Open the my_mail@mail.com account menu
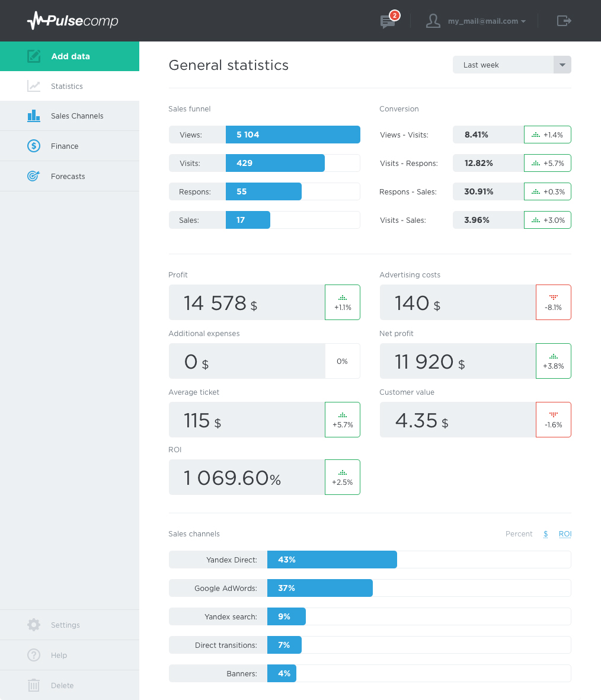The width and height of the screenshot is (601, 700). click(x=487, y=21)
